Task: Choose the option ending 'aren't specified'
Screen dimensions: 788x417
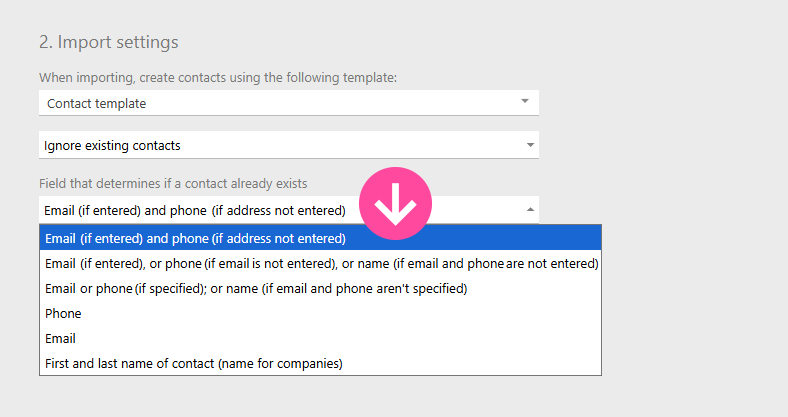Action: coord(256,289)
